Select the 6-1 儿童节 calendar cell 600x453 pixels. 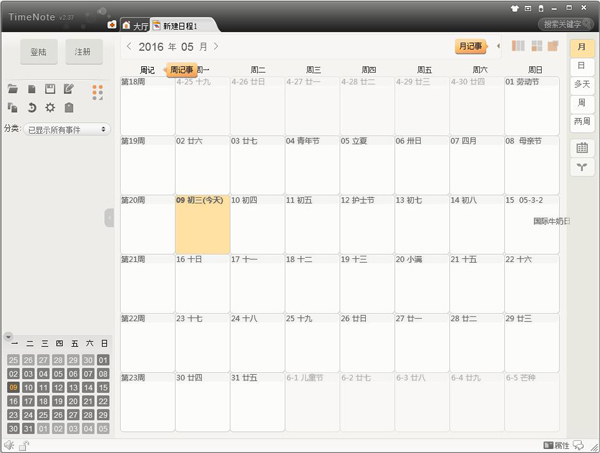coord(312,402)
